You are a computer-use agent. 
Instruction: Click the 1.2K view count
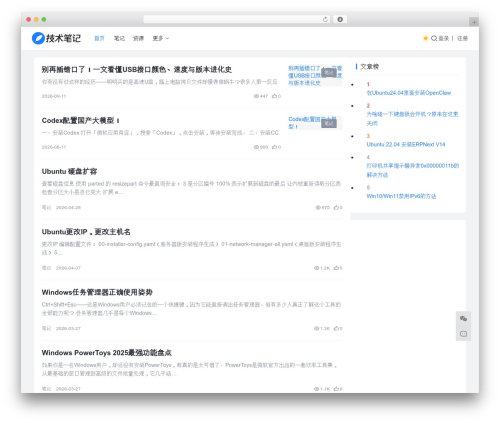tap(325, 268)
